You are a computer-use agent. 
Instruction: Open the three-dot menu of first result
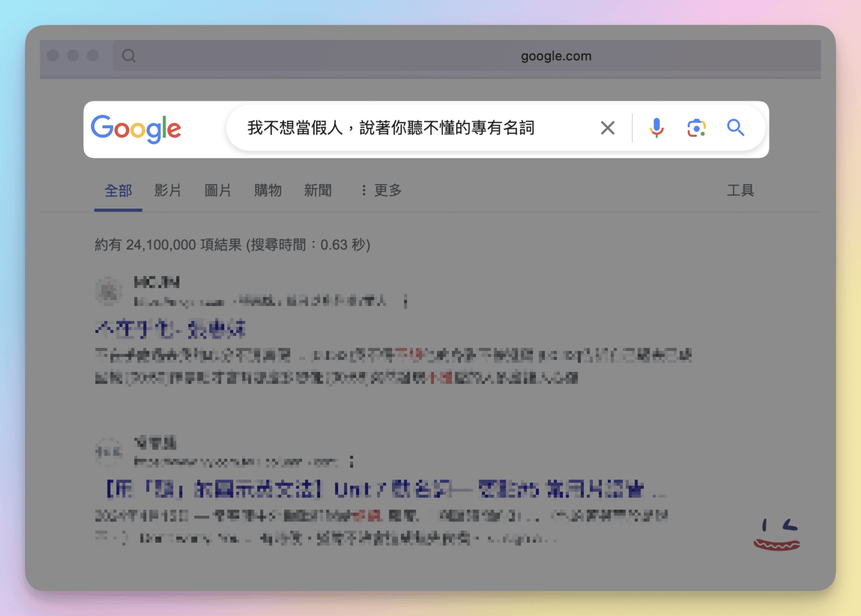pos(406,301)
